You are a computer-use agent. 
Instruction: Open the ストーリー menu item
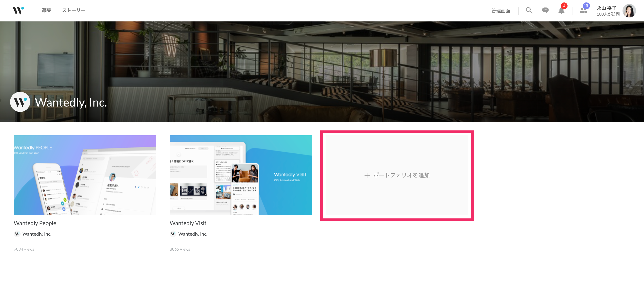click(x=74, y=10)
